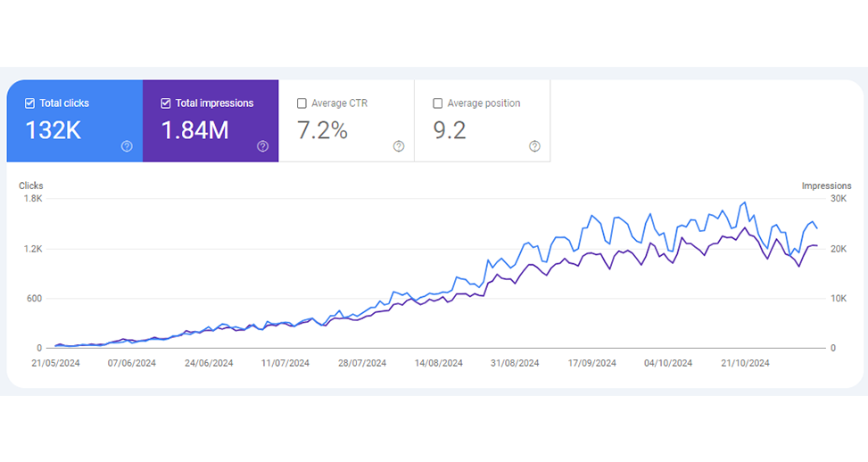Click the Impressions axis title on the right
Screen dimensions: 868x462
click(826, 186)
